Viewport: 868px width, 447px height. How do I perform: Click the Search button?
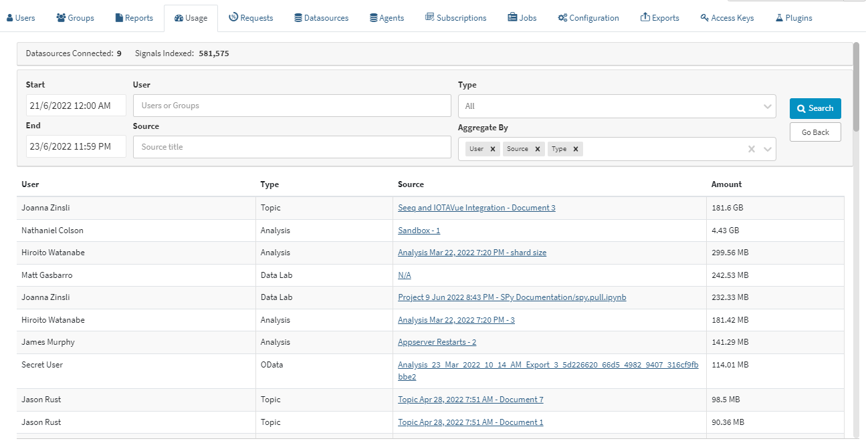tap(815, 108)
